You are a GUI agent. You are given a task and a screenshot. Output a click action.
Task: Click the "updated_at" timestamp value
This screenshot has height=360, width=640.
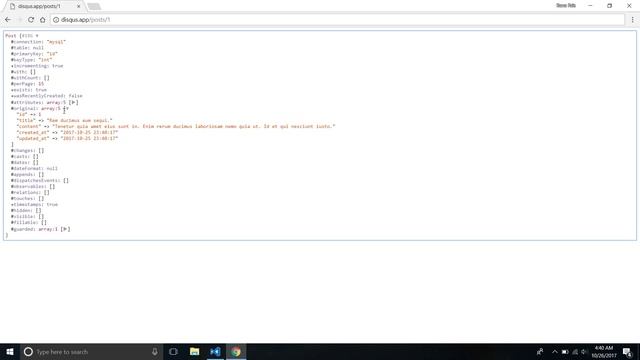89,138
